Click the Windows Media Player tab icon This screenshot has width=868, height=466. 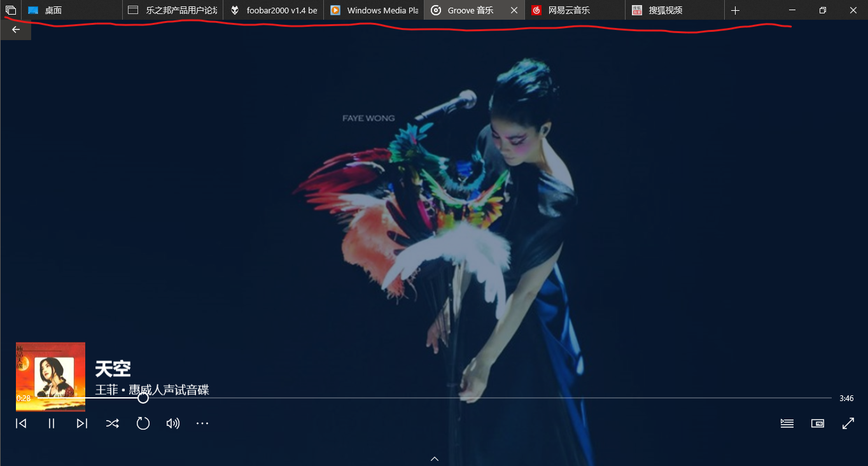335,10
